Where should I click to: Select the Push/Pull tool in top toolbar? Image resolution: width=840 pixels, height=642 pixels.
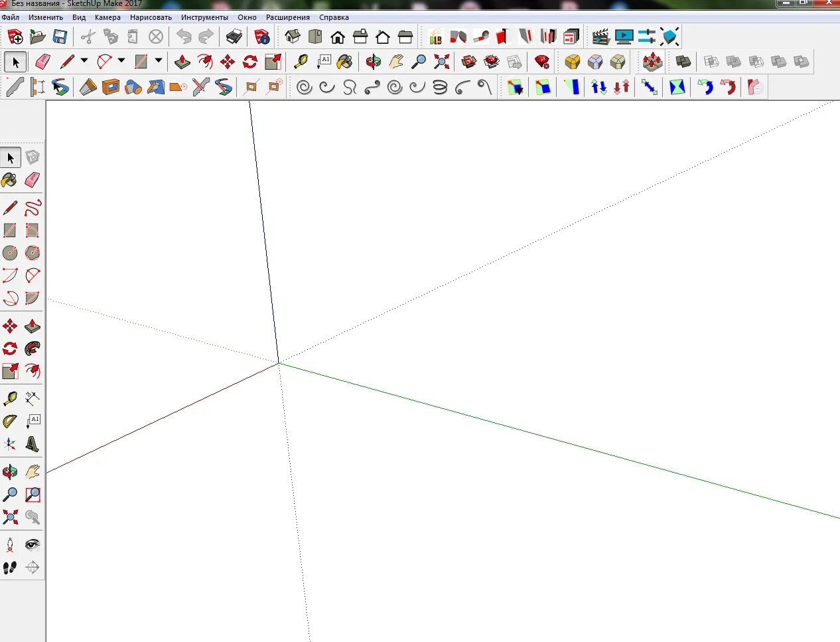coord(182,62)
